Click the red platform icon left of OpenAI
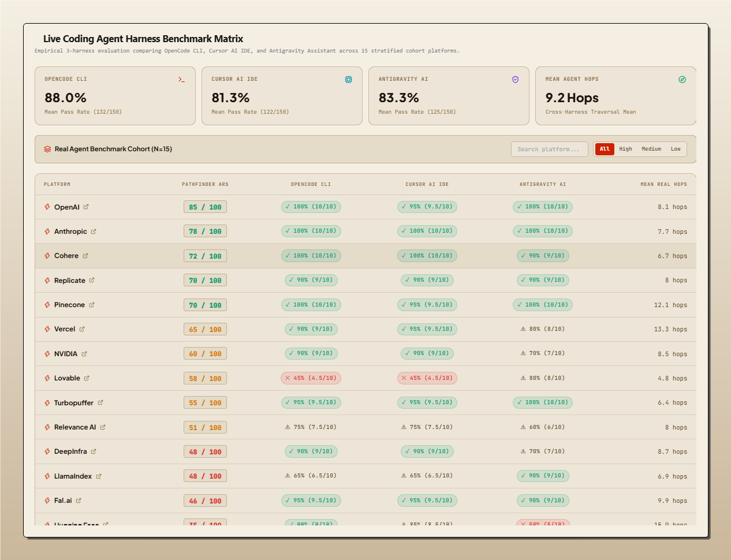The image size is (731, 560). coord(47,207)
